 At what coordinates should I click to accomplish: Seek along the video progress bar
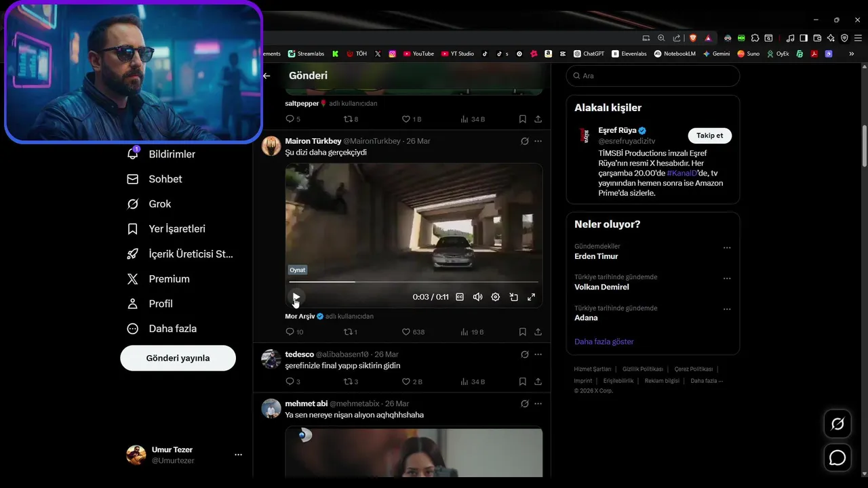pyautogui.click(x=414, y=281)
